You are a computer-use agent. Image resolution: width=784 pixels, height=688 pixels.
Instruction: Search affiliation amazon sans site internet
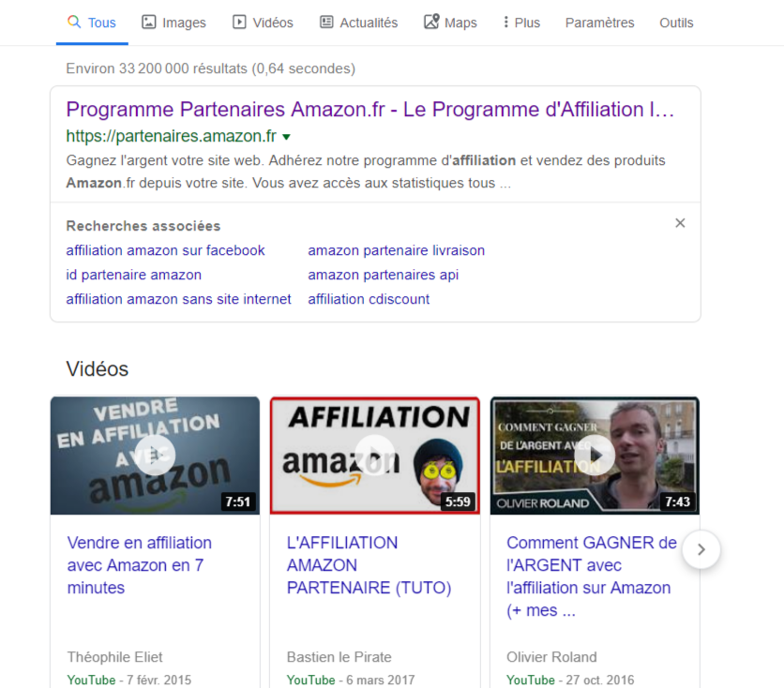178,299
